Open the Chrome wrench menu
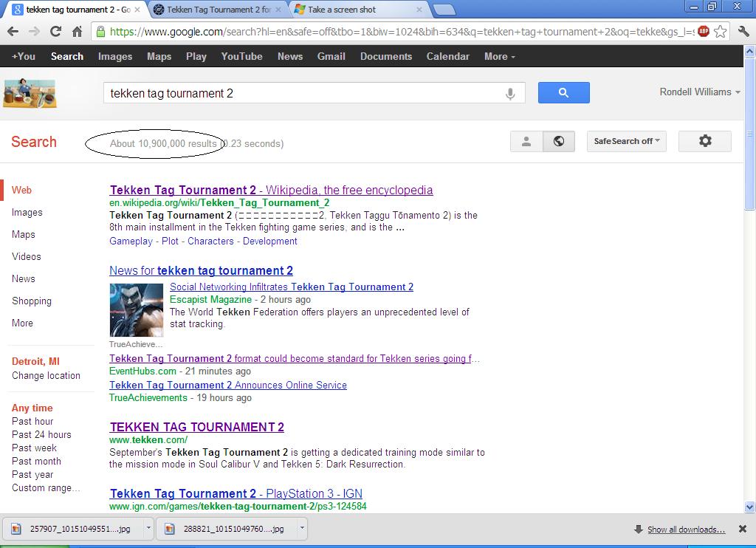The width and height of the screenshot is (756, 548). [x=743, y=32]
